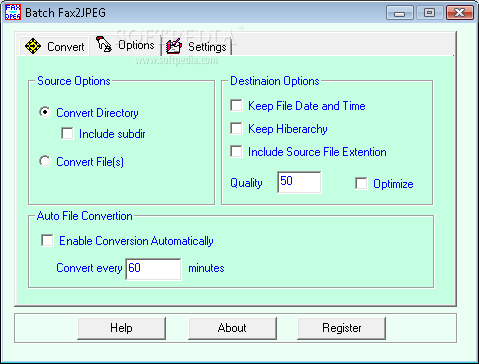Select the Options tab label
This screenshot has width=479, height=364.
point(136,45)
